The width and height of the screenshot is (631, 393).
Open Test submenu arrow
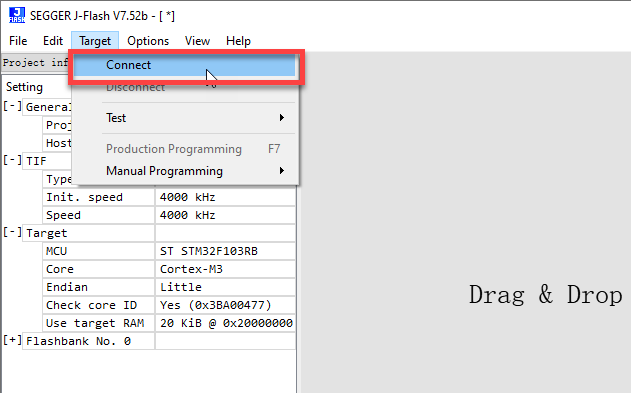pos(282,117)
